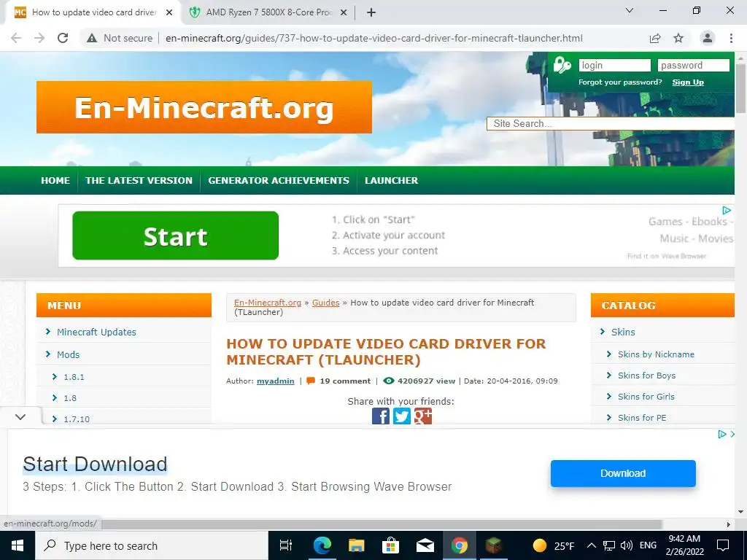Open 1.8 under Mods
The height and width of the screenshot is (560, 747).
(70, 398)
